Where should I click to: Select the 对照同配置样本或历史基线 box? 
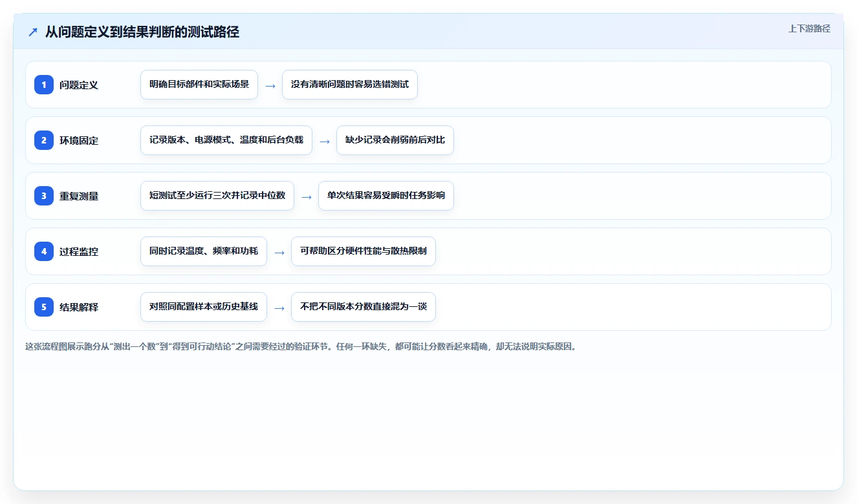(204, 307)
